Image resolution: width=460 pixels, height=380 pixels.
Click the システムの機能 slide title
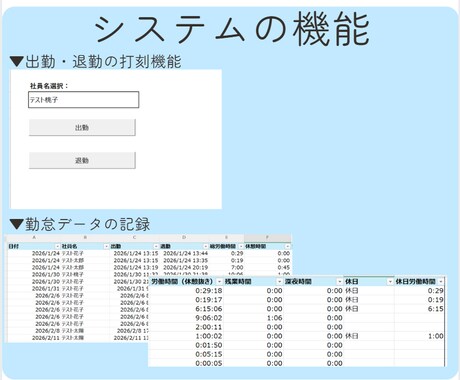point(232,29)
